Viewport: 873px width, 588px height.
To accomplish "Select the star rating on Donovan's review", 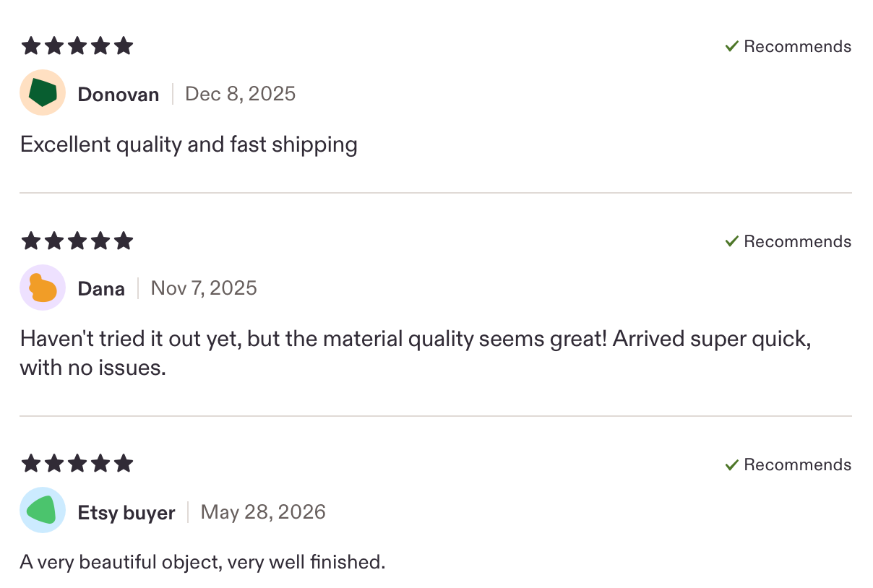I will coord(77,46).
